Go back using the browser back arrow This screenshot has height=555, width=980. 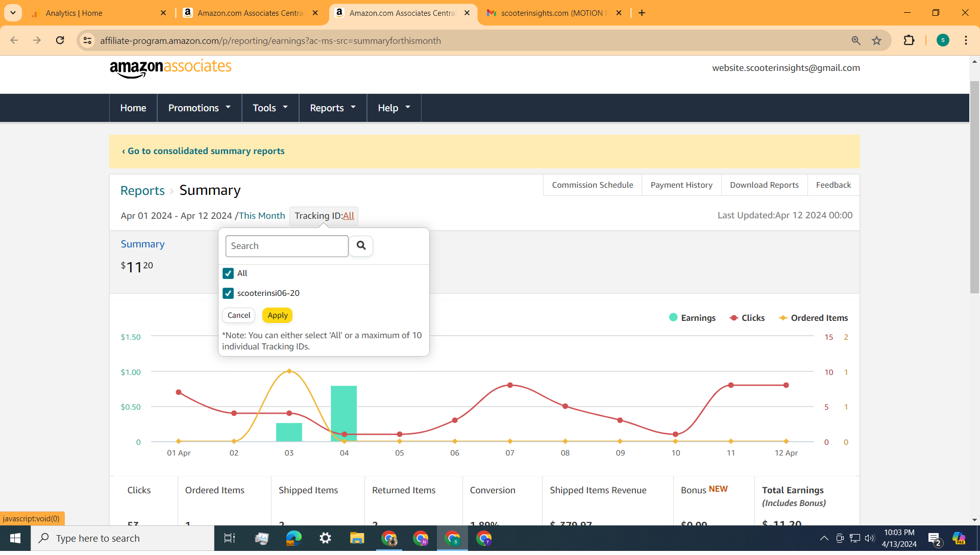click(x=14, y=40)
